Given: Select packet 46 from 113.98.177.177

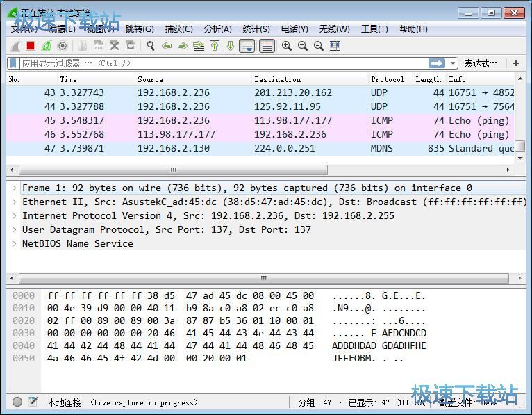Looking at the screenshot, I should click(260, 134).
